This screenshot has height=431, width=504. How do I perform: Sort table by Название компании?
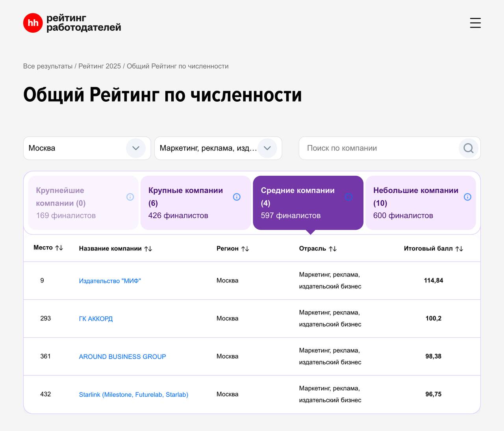point(148,249)
